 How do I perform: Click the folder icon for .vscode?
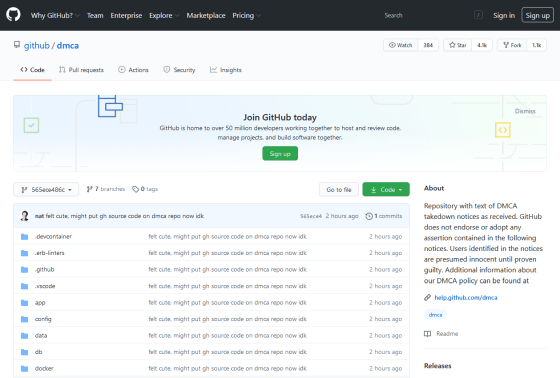click(x=24, y=286)
